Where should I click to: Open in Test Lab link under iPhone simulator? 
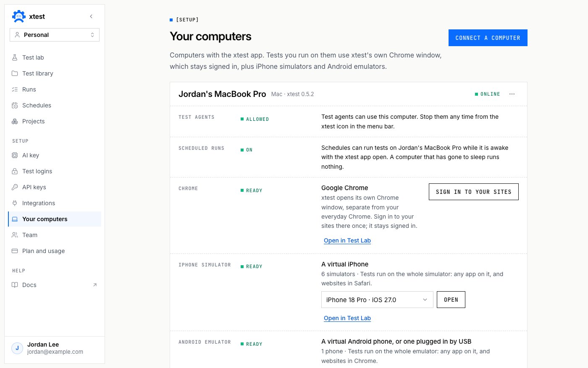tap(347, 318)
